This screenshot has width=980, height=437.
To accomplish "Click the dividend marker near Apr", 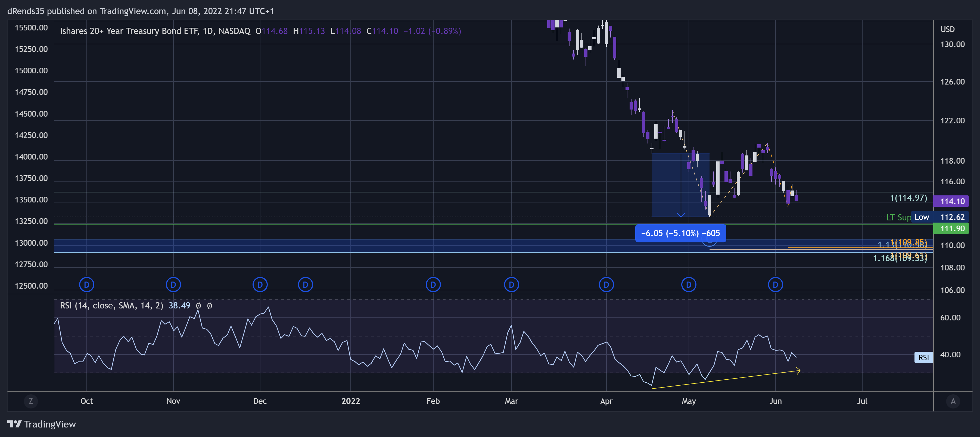I will tap(606, 285).
